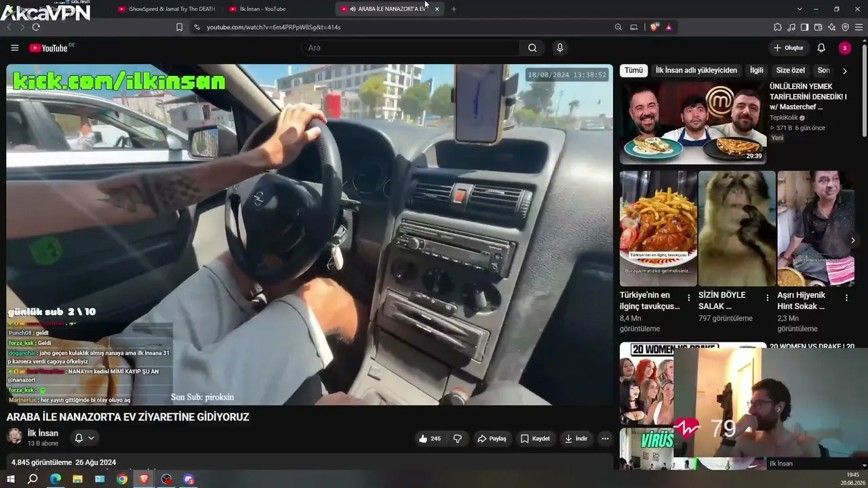Download the video with İndir
This screenshot has width=868, height=488.
[x=576, y=439]
